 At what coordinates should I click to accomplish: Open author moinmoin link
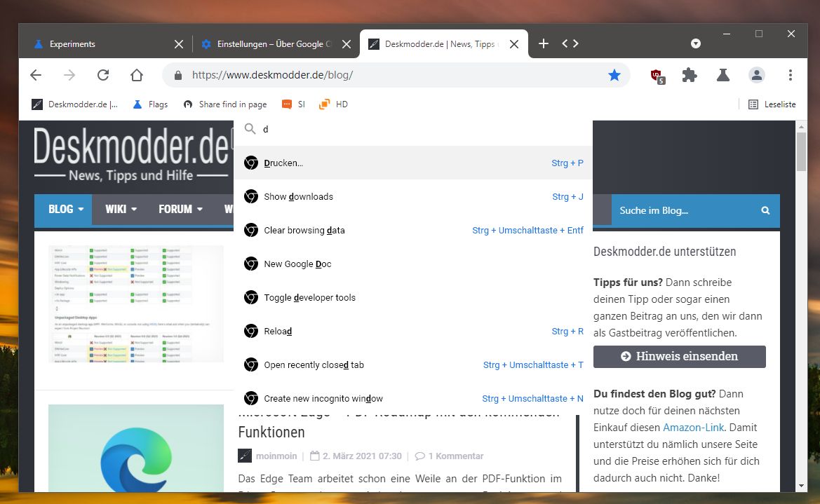click(x=276, y=456)
